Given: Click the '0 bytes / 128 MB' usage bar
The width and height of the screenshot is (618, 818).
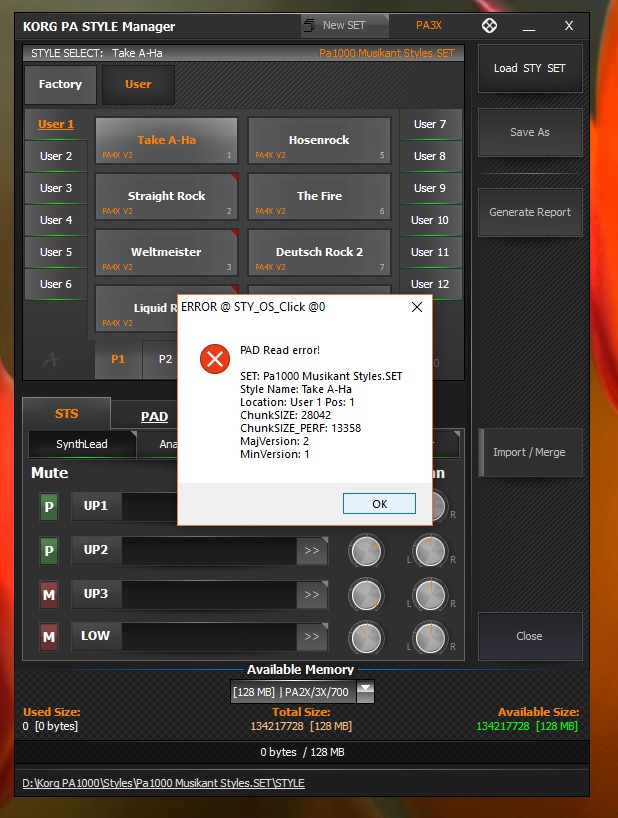Looking at the screenshot, I should pos(302,752).
